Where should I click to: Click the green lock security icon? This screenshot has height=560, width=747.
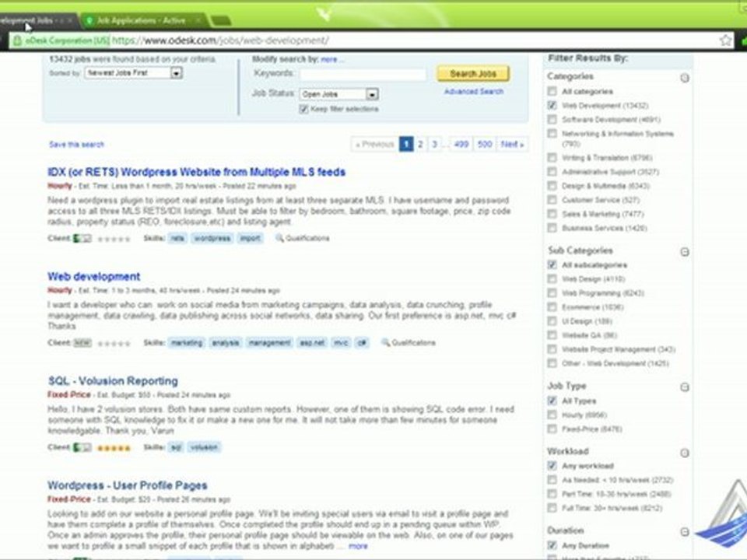[17, 41]
